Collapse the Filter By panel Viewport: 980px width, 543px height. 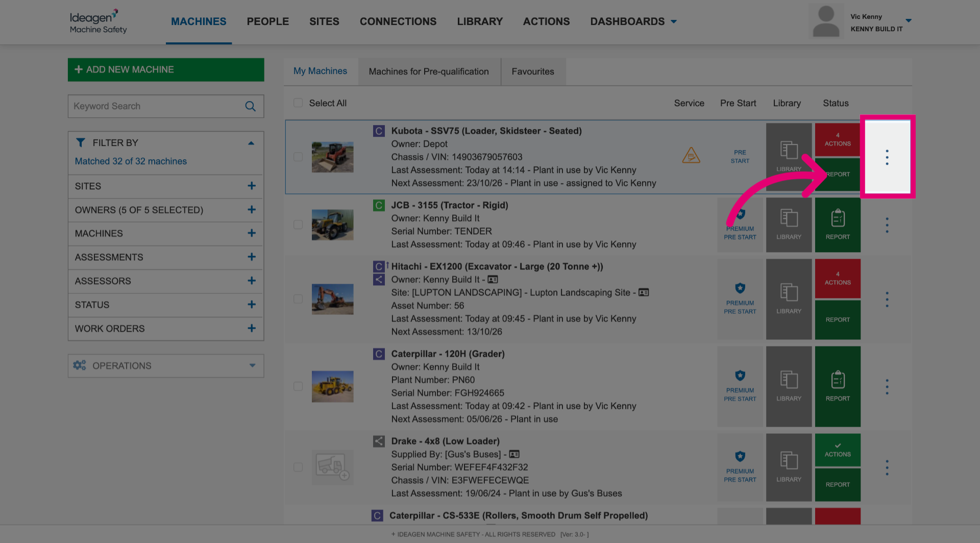coord(251,143)
